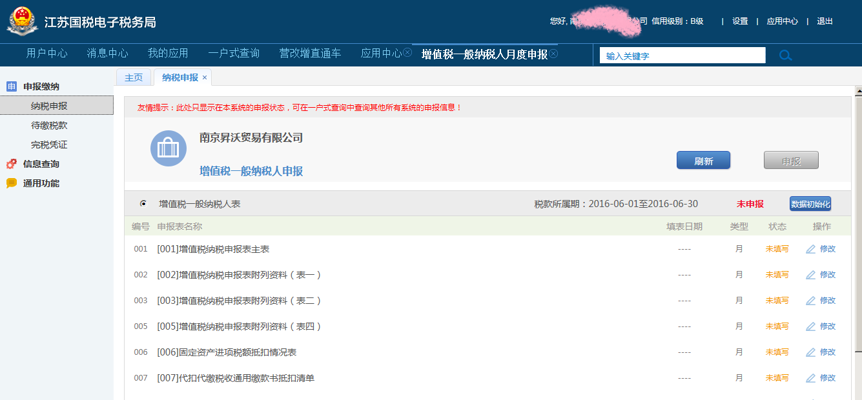Screen dimensions: 862x400
Task: Click the 信息查询 sidebar section icon
Action: tap(12, 164)
